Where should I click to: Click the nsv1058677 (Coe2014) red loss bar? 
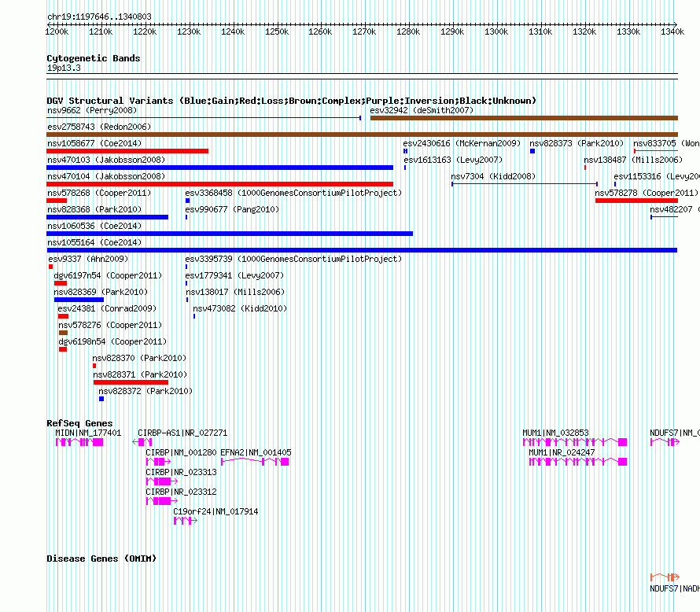tap(127, 151)
